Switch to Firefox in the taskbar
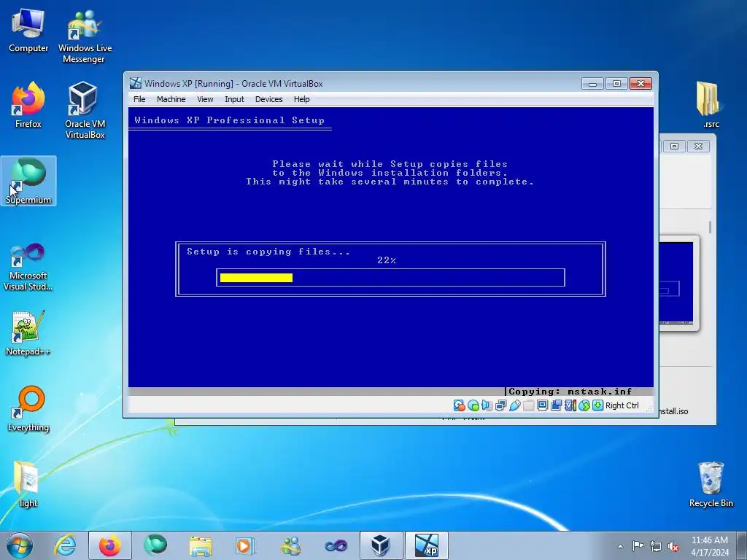 110,545
